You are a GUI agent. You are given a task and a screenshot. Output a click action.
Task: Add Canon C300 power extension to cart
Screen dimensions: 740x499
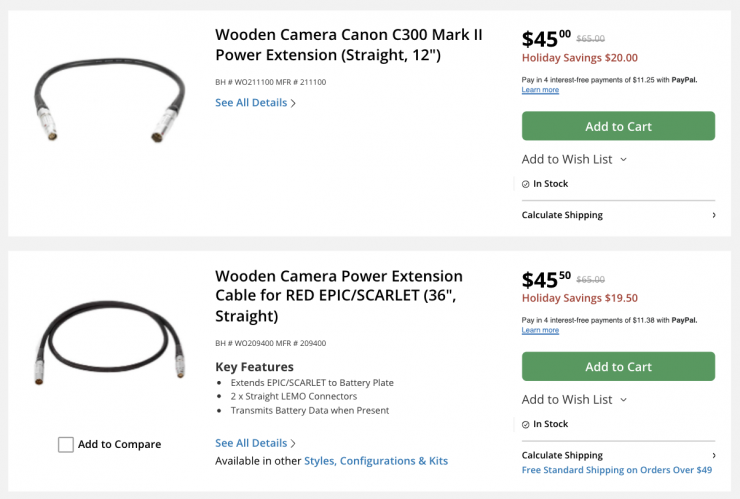click(618, 126)
